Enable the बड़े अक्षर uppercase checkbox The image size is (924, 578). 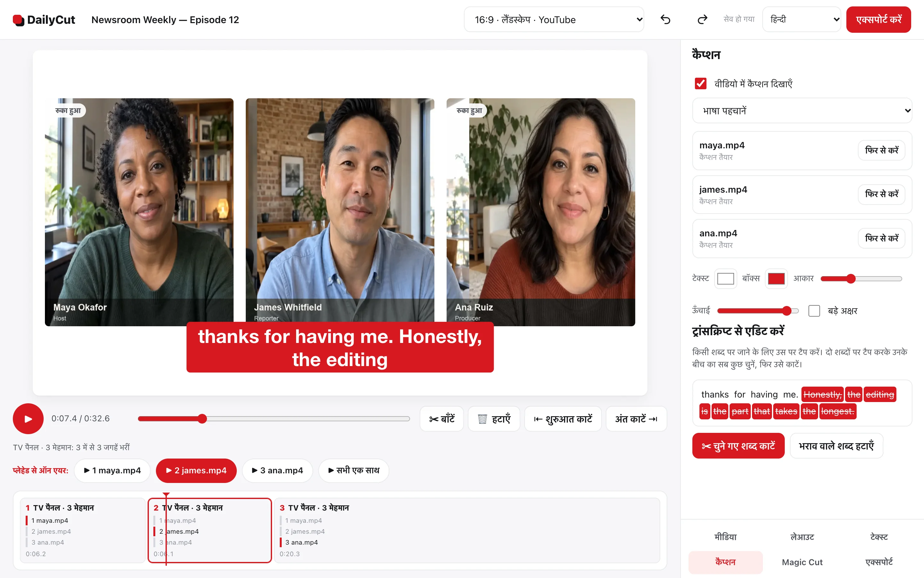(814, 311)
